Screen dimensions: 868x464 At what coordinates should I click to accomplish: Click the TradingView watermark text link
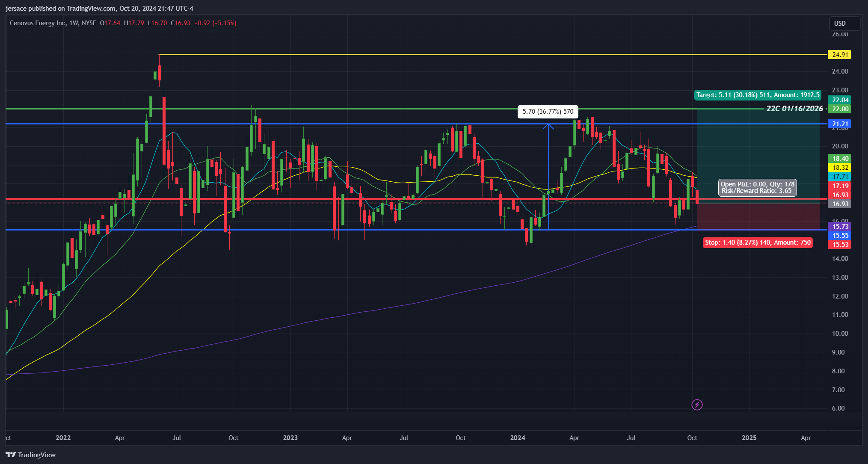[37, 455]
